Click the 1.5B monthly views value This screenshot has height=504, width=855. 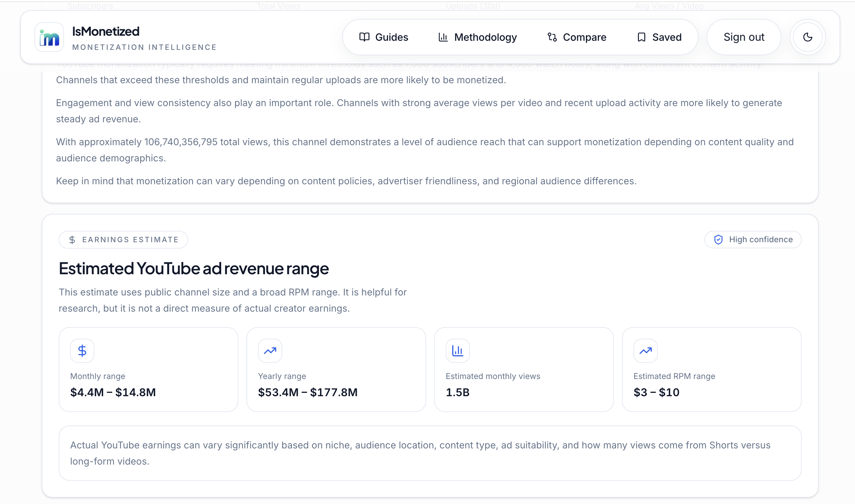[458, 392]
